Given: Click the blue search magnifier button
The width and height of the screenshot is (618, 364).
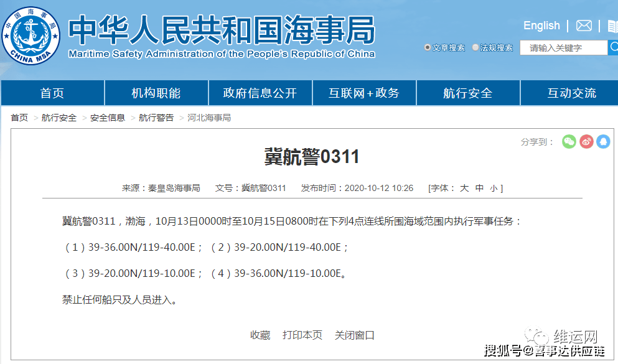Looking at the screenshot, I should coord(613,48).
